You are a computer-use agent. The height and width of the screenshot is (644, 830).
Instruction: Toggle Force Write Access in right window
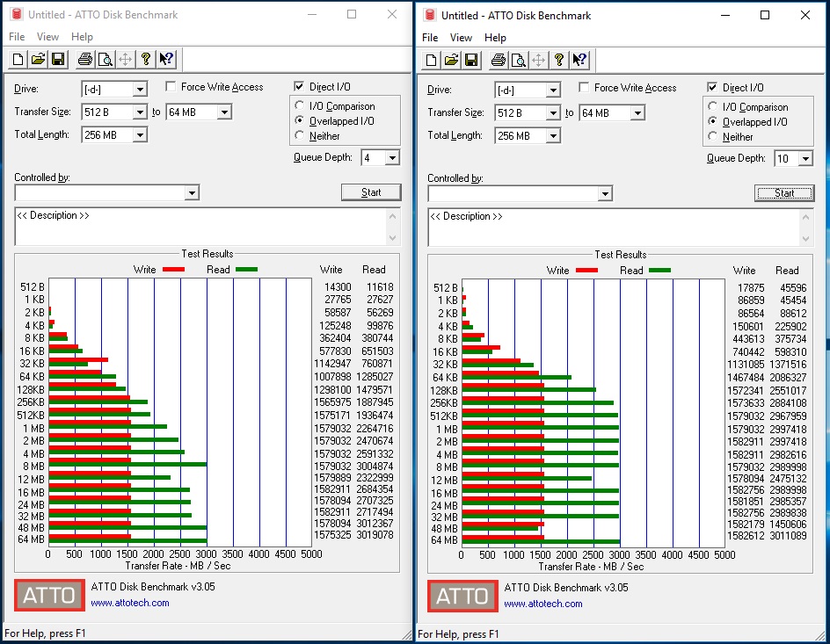pos(584,87)
